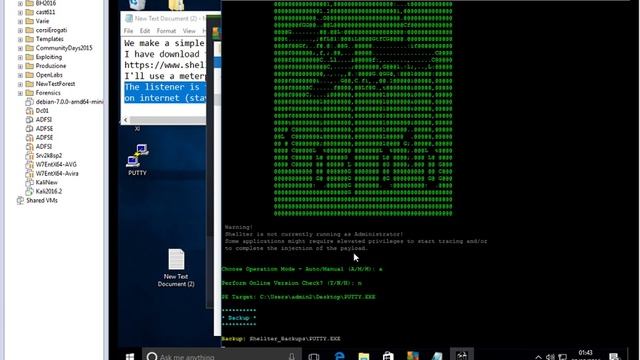Show hidden system tray icons

538,357
